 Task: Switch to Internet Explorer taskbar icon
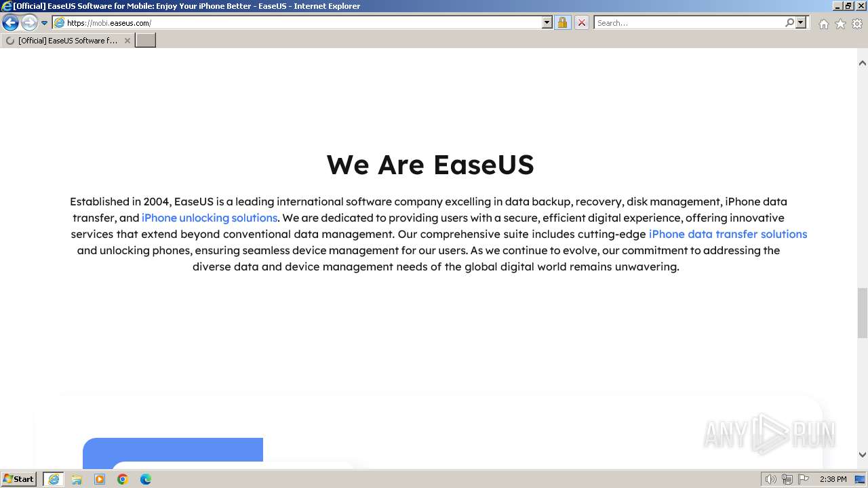(54, 479)
